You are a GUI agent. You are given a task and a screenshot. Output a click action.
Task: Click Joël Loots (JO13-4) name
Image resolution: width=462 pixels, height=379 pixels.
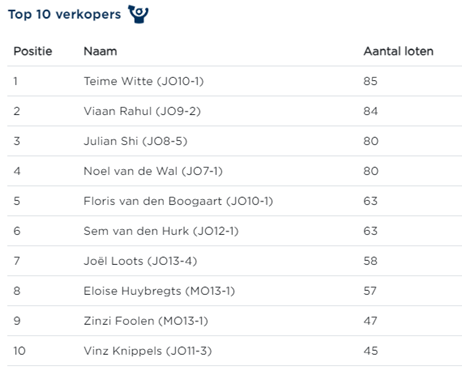click(x=140, y=261)
